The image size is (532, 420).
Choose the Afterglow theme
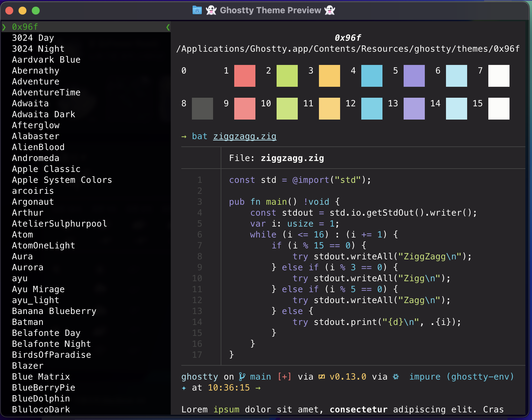(36, 125)
